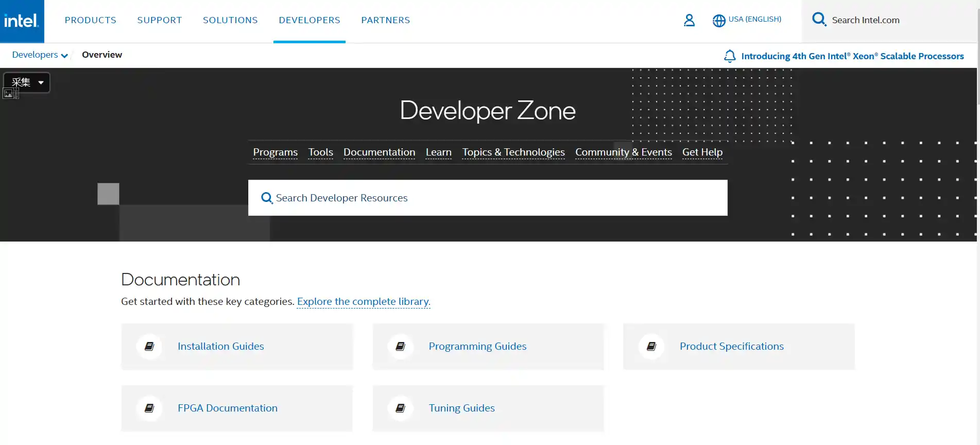980x445 pixels.
Task: Open Installation Guides link
Action: click(221, 346)
